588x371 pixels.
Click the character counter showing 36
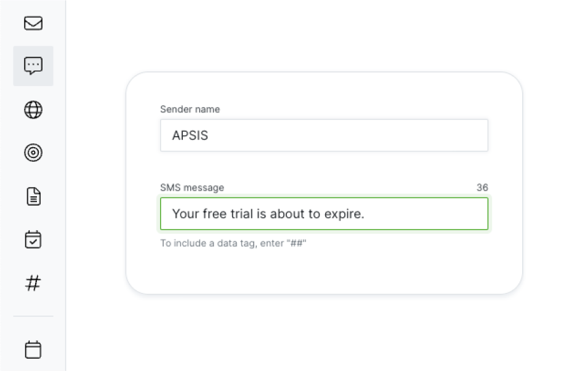tap(482, 188)
